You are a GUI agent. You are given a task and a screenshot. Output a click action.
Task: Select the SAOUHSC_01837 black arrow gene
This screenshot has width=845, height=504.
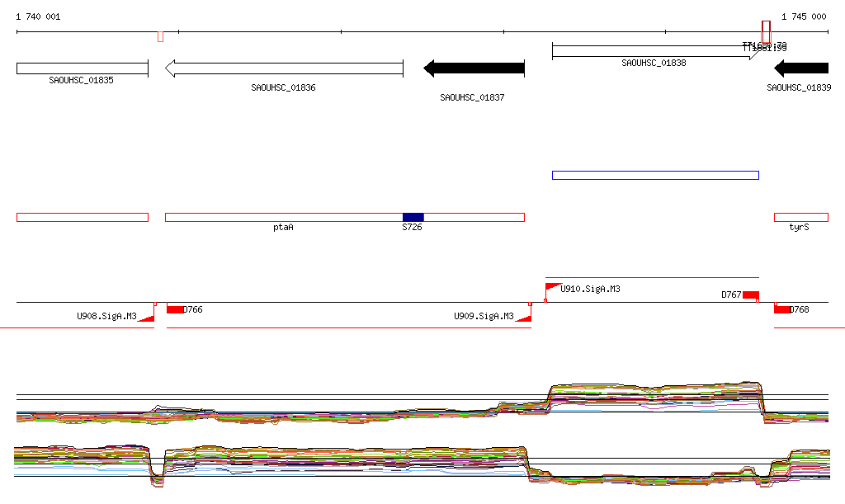(474, 68)
